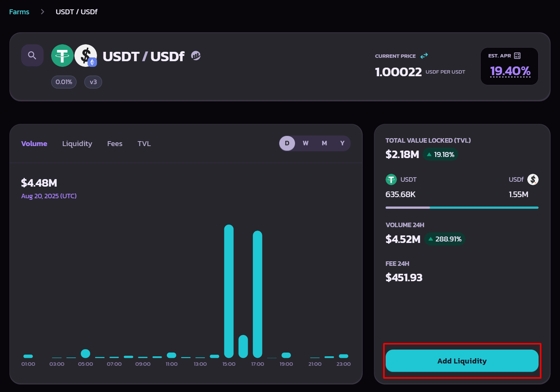
Task: Click the $2.18M TVL amount
Action: 402,154
